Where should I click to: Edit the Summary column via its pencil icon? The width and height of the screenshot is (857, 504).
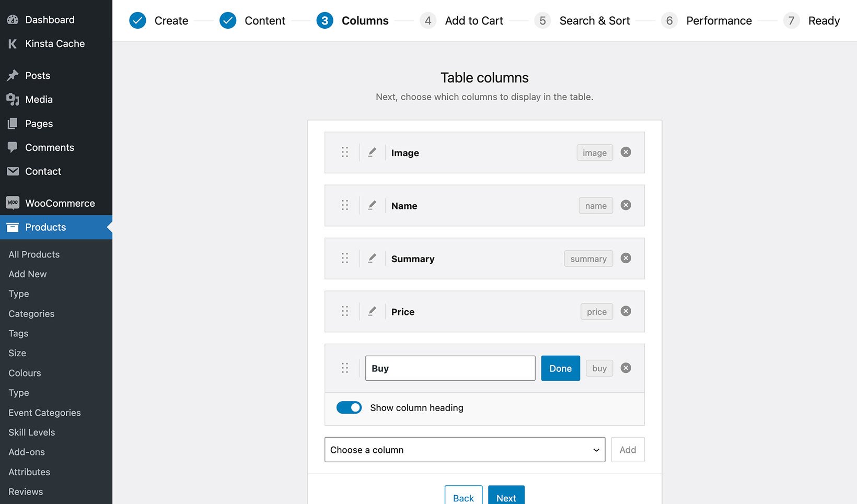click(372, 258)
